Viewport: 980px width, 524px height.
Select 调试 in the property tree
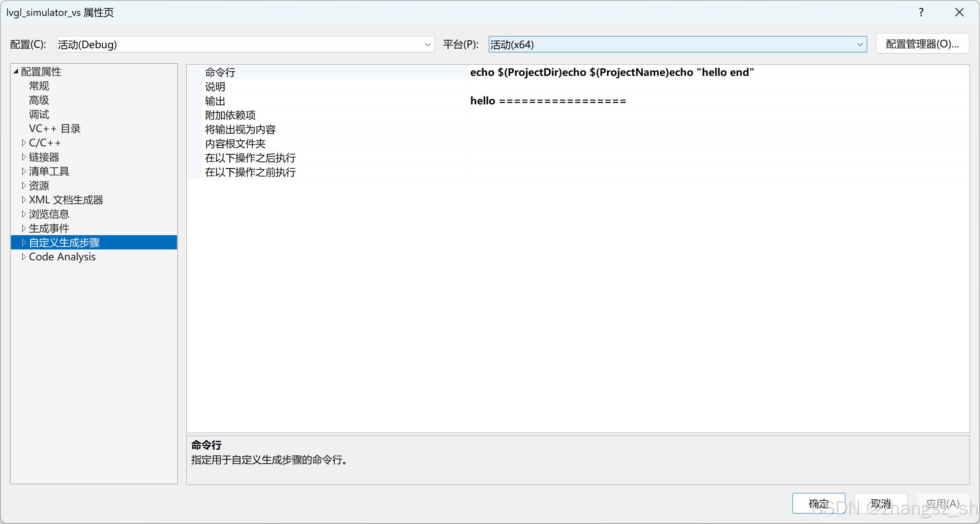(x=39, y=114)
